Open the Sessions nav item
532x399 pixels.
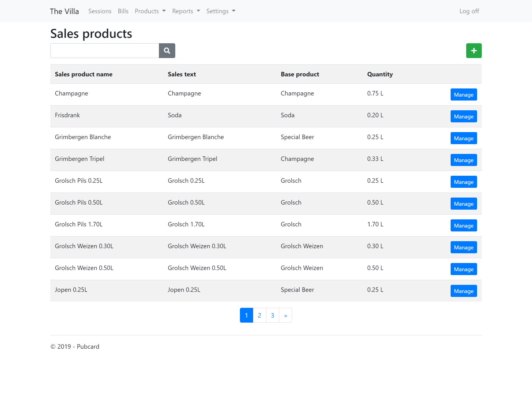click(x=100, y=11)
